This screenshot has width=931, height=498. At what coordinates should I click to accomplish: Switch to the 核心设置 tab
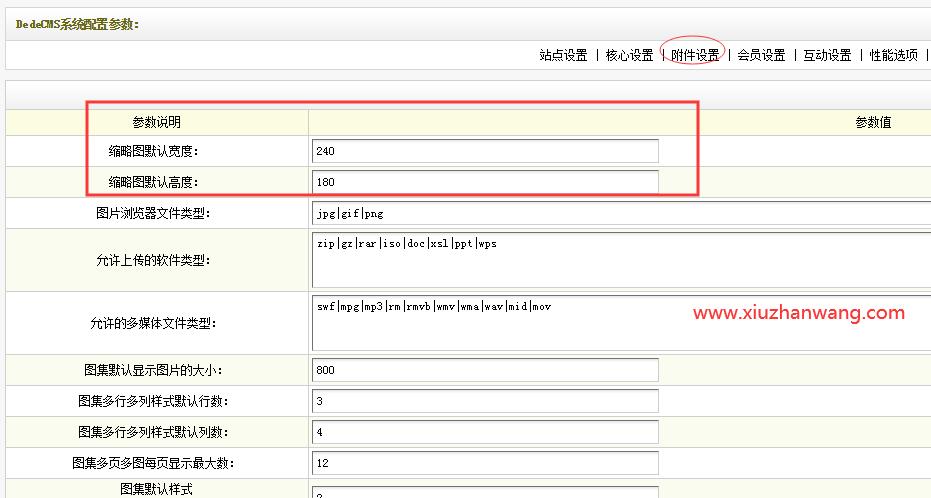coord(629,56)
